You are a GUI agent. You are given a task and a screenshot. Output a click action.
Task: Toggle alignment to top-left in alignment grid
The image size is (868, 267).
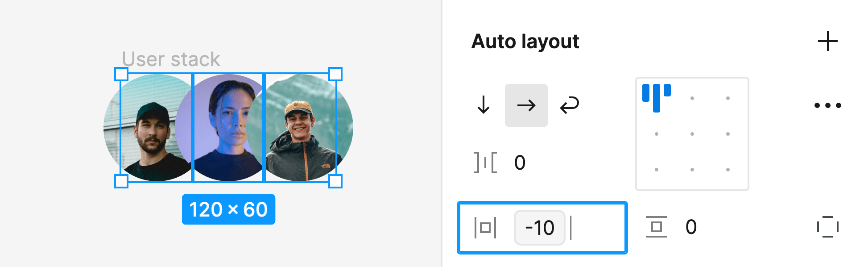pos(657,97)
